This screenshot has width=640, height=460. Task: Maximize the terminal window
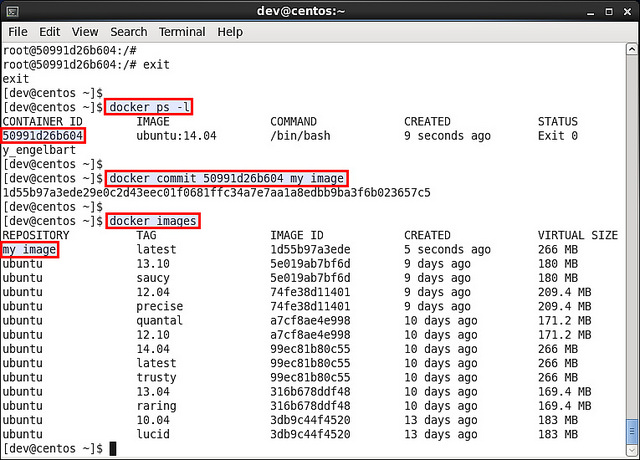pyautogui.click(x=609, y=12)
